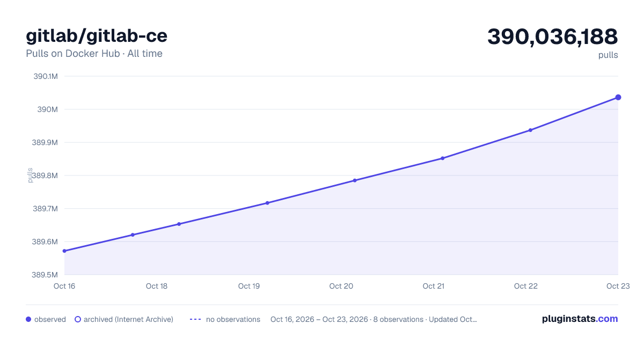Click the Oct 22 x-axis label
The width and height of the screenshot is (644, 338).
click(526, 286)
